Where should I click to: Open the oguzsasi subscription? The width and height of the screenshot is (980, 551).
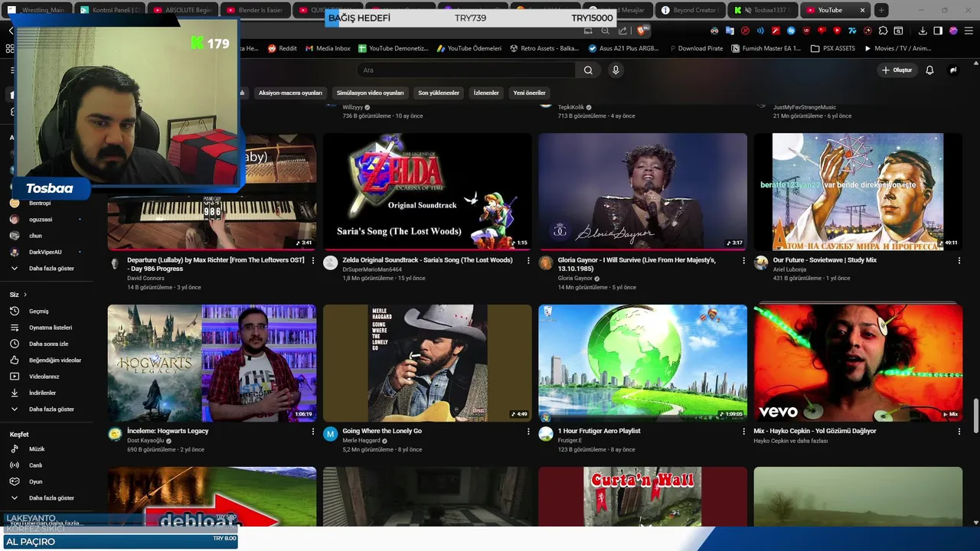tap(46, 219)
